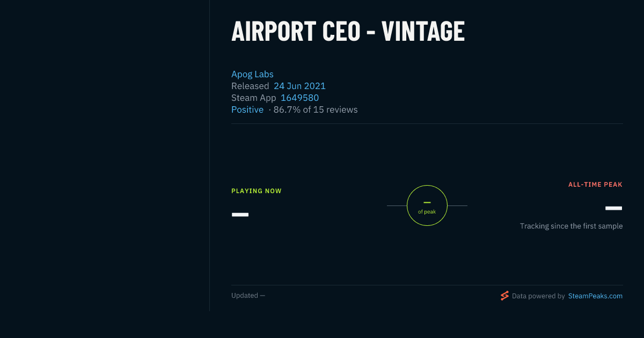The height and width of the screenshot is (338, 644).
Task: Open the Apog Labs developer link
Action: (252, 74)
